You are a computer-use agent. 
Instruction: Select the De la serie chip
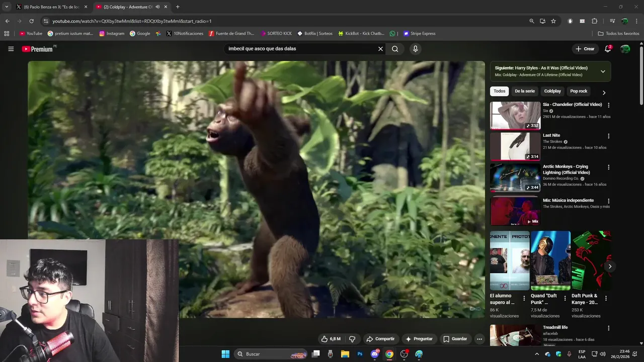click(525, 91)
